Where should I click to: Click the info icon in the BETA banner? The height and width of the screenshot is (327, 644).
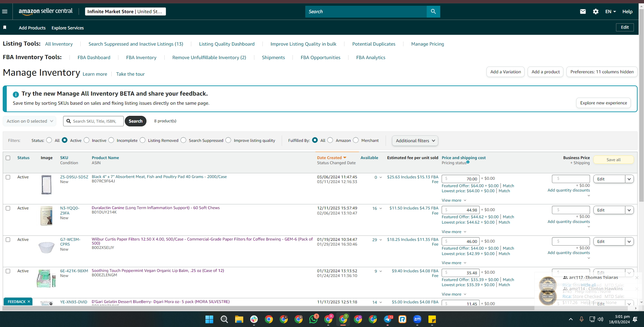click(x=16, y=95)
